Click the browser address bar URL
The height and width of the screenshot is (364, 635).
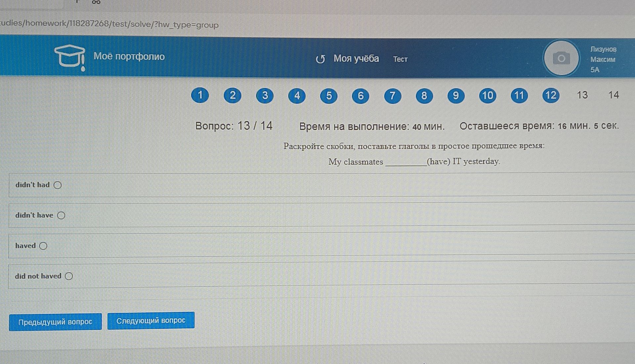coord(109,24)
